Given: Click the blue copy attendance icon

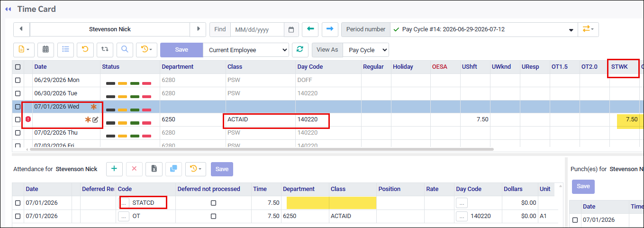Looking at the screenshot, I should click(173, 169).
